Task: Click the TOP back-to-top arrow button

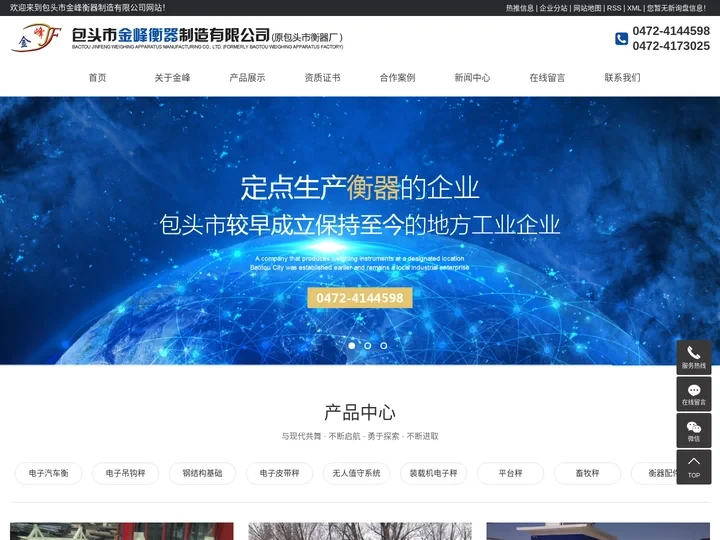Action: pyautogui.click(x=693, y=467)
